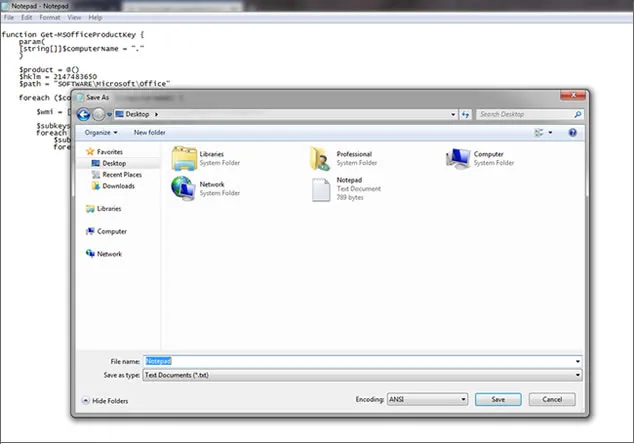Click the Help question mark icon

[573, 133]
